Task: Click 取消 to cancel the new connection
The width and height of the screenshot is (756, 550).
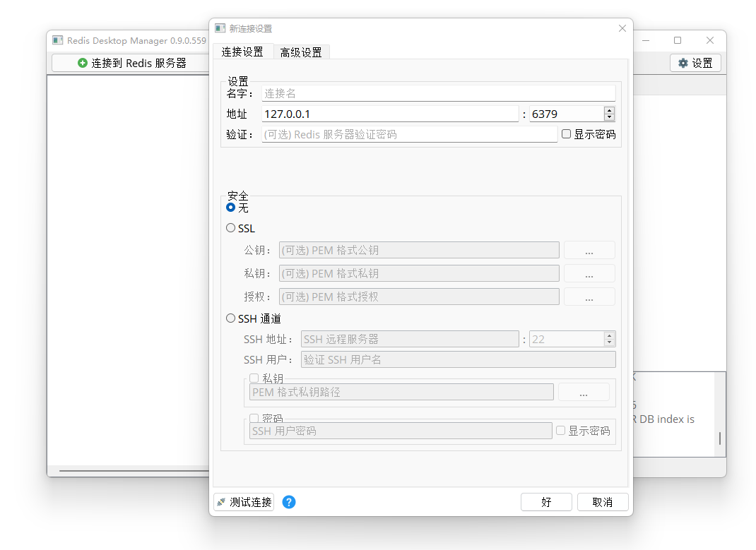Action: 603,502
